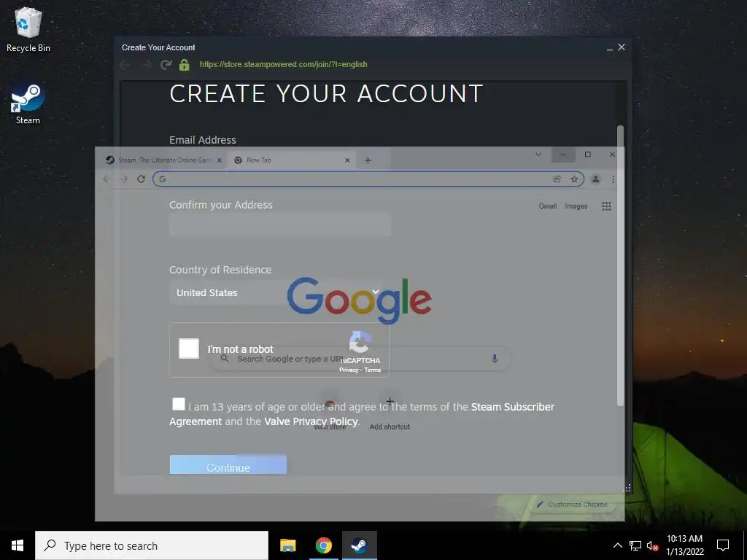Image resolution: width=747 pixels, height=560 pixels.
Task: Click the Steam store URL text
Action: (x=284, y=65)
